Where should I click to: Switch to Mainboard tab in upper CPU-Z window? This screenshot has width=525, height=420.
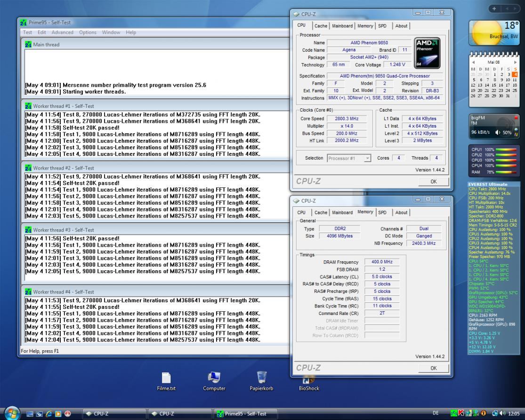tap(342, 26)
